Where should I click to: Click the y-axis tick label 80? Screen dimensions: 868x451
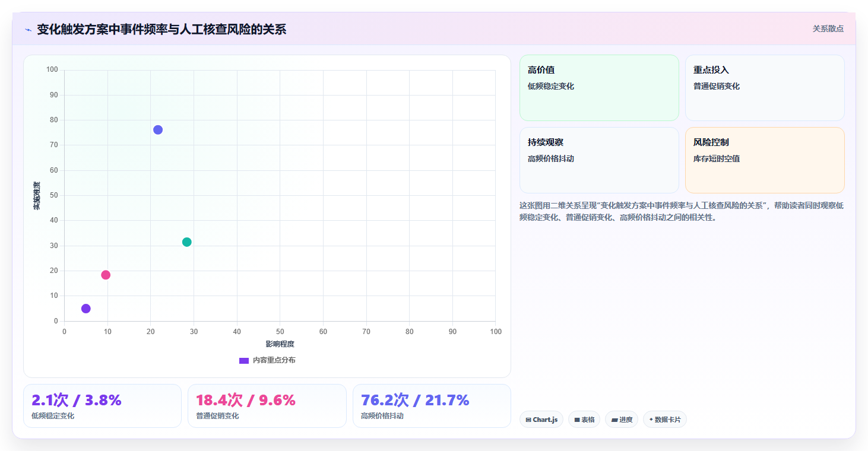[54, 120]
